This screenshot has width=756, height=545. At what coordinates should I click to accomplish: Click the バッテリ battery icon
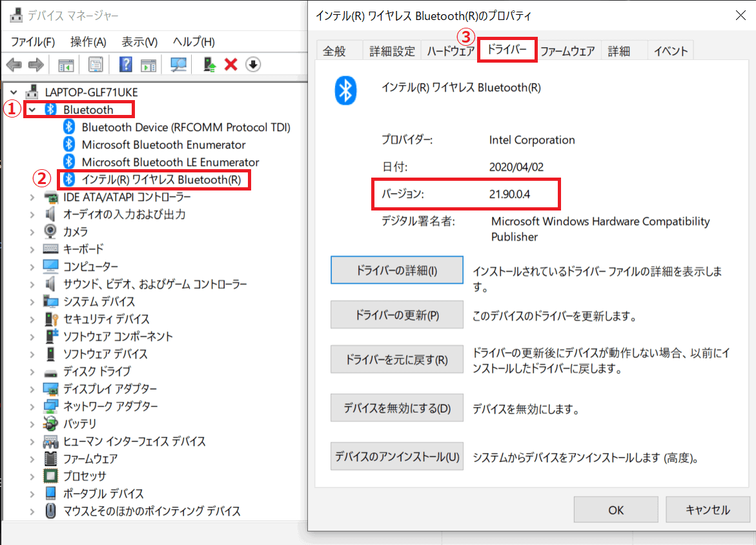click(x=50, y=424)
